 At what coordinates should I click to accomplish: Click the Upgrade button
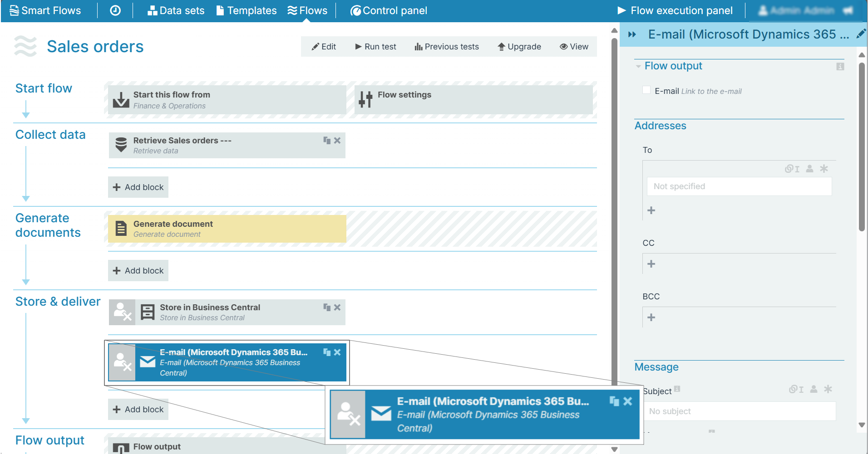click(519, 47)
